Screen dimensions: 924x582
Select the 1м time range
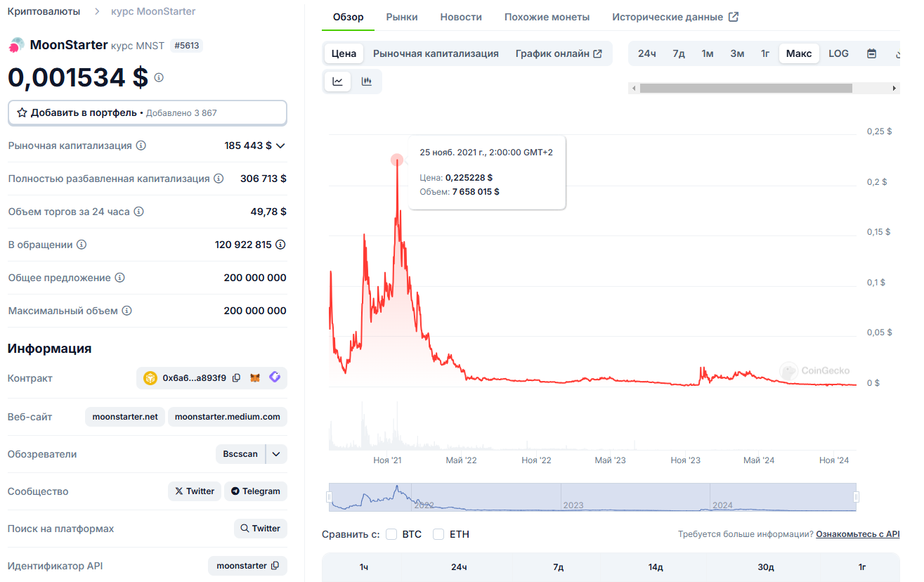pos(708,53)
